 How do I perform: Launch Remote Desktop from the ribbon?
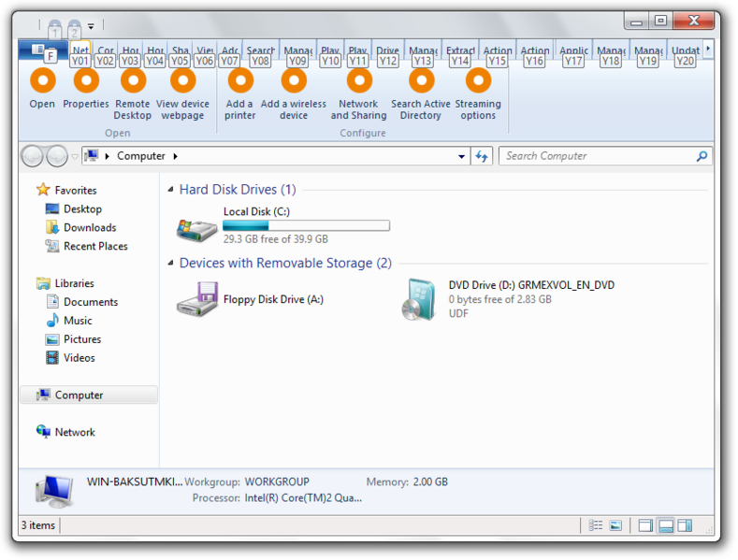(133, 94)
